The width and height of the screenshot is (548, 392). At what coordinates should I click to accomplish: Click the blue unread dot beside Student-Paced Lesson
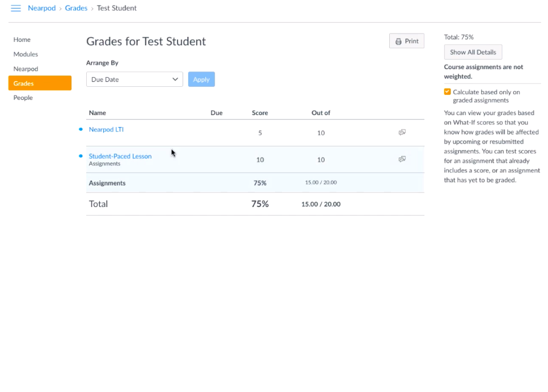click(81, 156)
